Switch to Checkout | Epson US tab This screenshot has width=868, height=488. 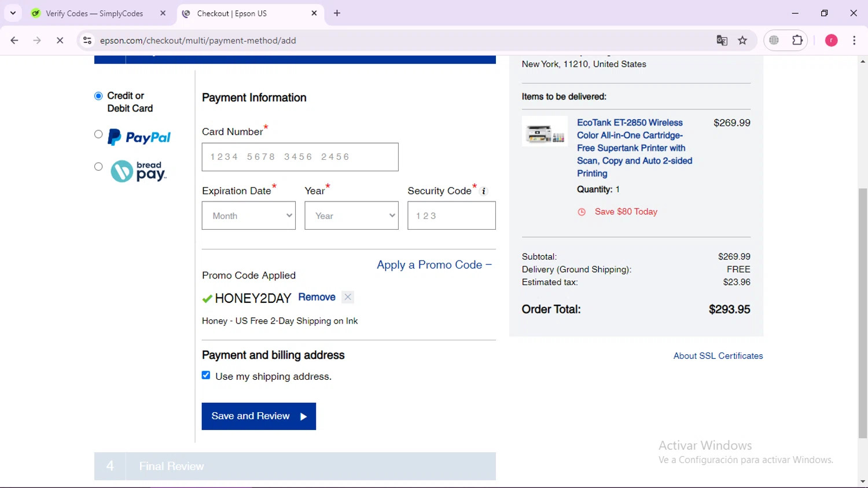[231, 13]
